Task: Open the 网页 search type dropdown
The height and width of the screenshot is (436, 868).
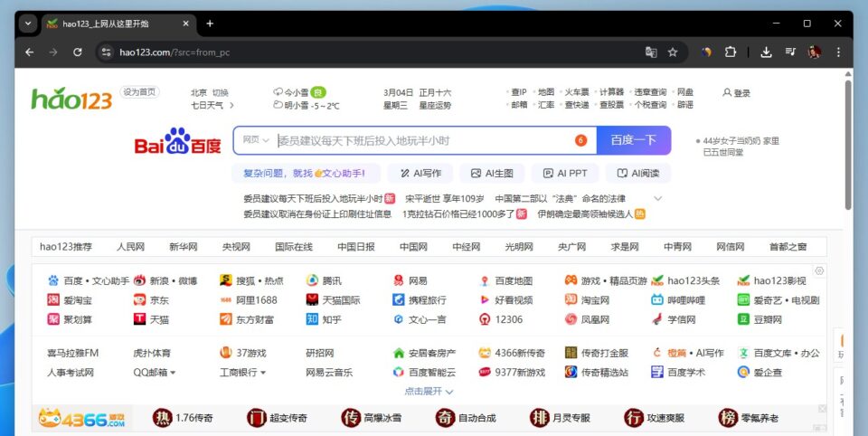Action: click(x=256, y=139)
